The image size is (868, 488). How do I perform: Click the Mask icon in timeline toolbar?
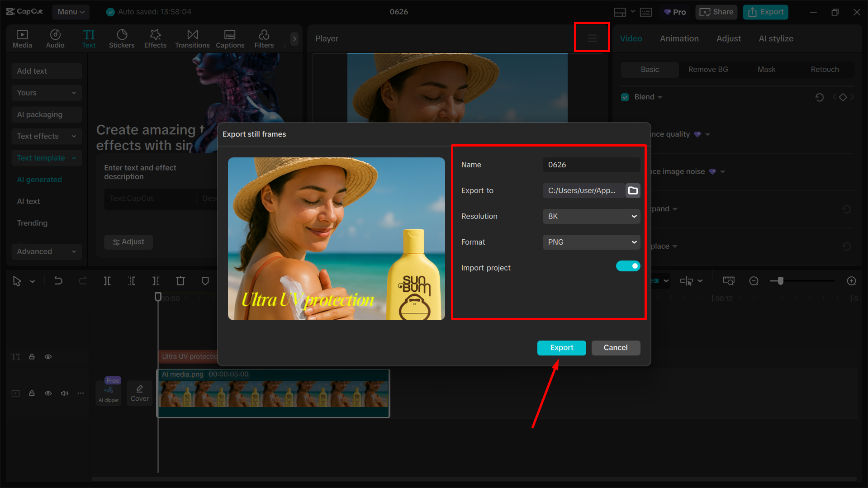click(x=205, y=280)
